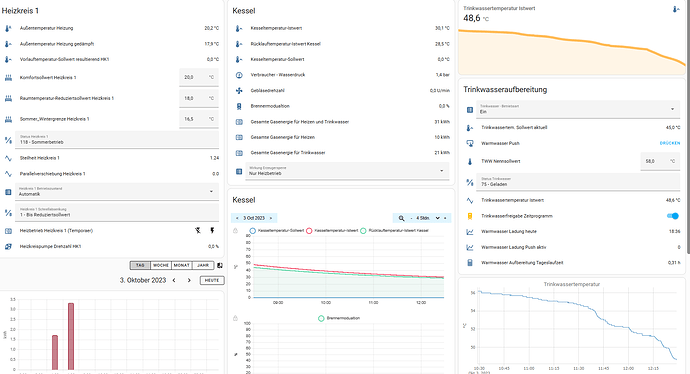Click chart icon beside Warmwasser Ladung heute
This screenshot has width=690, height=374.
pyautogui.click(x=470, y=231)
